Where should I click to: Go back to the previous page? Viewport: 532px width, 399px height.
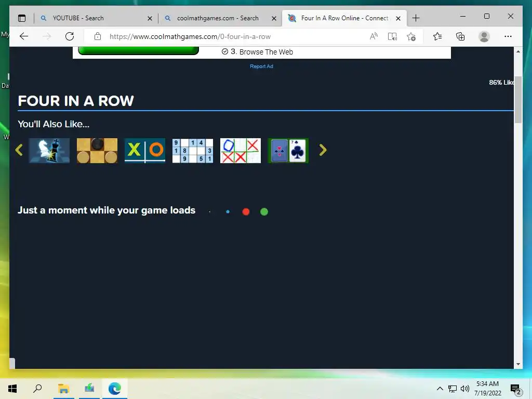click(x=24, y=36)
